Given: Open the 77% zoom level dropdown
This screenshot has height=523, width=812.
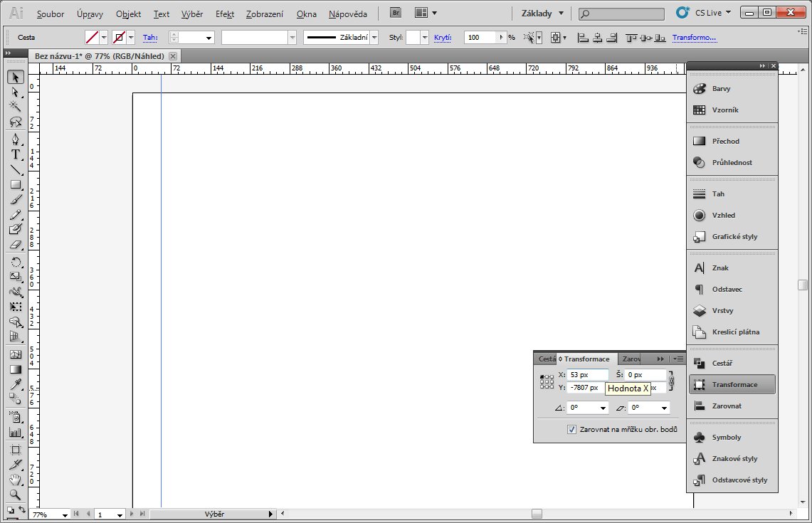Looking at the screenshot, I should 65,514.
